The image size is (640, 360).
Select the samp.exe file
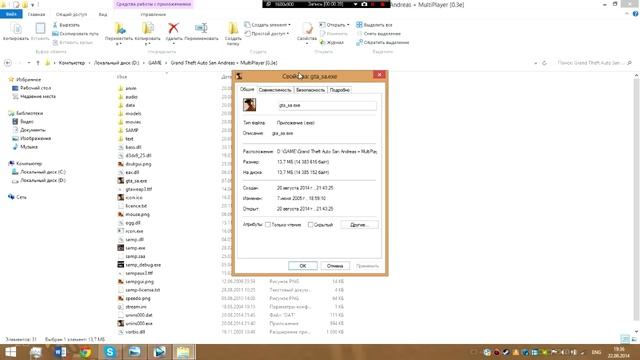131,248
